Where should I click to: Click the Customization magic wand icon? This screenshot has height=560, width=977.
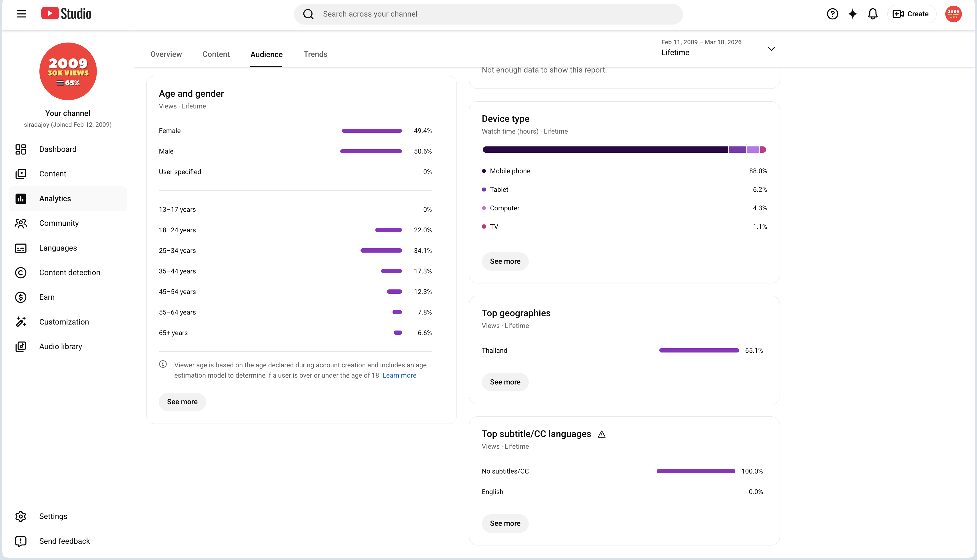pyautogui.click(x=21, y=322)
